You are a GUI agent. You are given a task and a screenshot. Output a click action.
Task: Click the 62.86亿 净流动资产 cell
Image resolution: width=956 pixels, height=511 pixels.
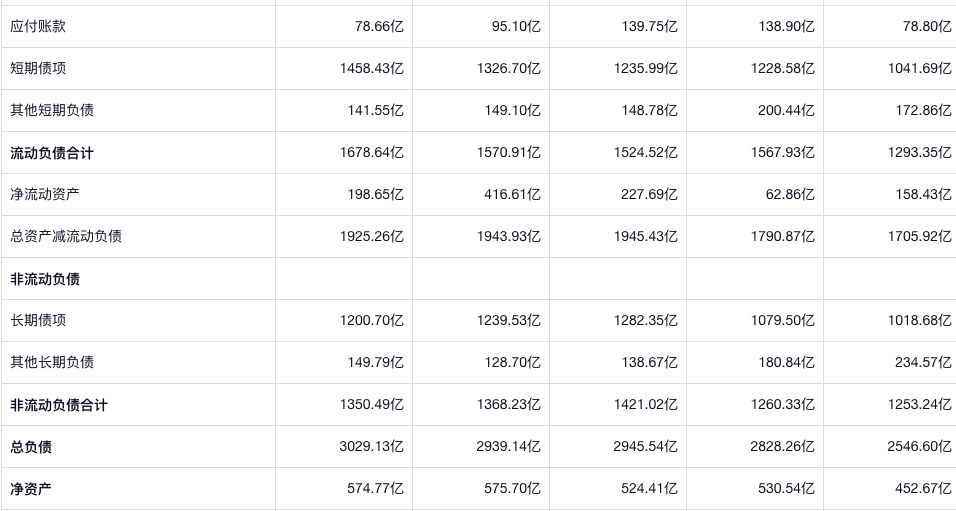click(790, 194)
